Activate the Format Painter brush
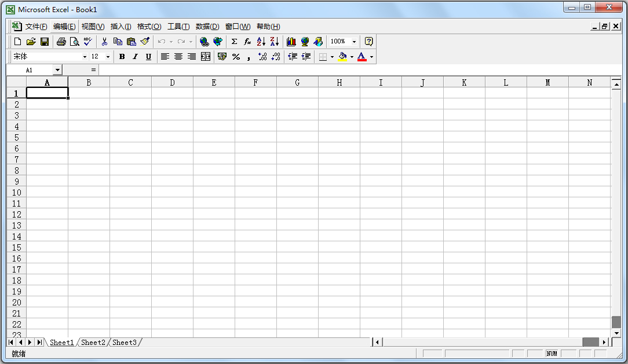The width and height of the screenshot is (628, 364). coord(145,42)
